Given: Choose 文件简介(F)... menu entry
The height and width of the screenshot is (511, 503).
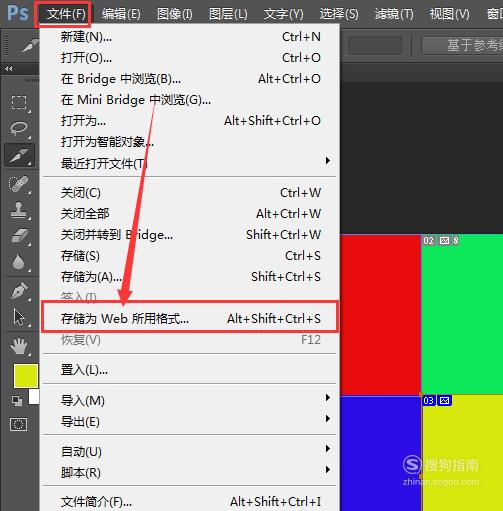Looking at the screenshot, I should [190, 501].
